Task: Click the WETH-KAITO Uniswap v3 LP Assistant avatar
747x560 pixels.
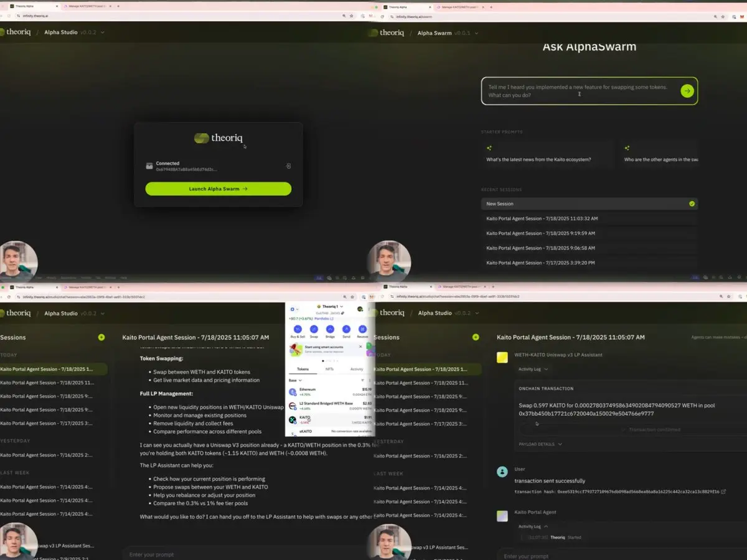Action: (x=502, y=357)
